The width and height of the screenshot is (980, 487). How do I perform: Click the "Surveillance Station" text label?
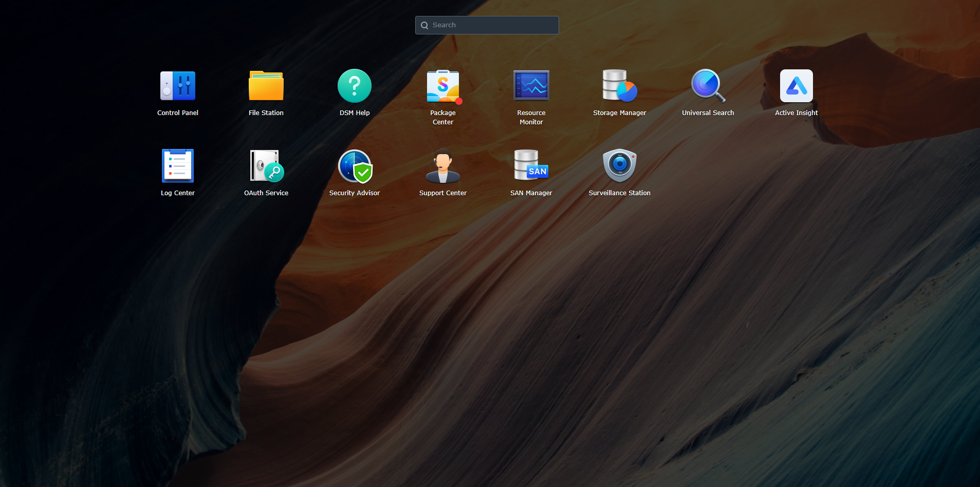tap(619, 193)
